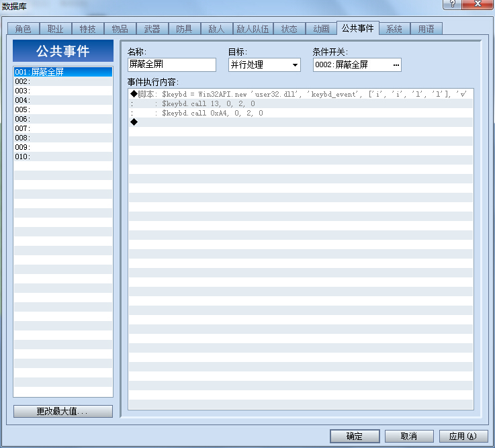Open the 角色 tab
Image resolution: width=495 pixels, height=448 pixels.
[x=24, y=29]
